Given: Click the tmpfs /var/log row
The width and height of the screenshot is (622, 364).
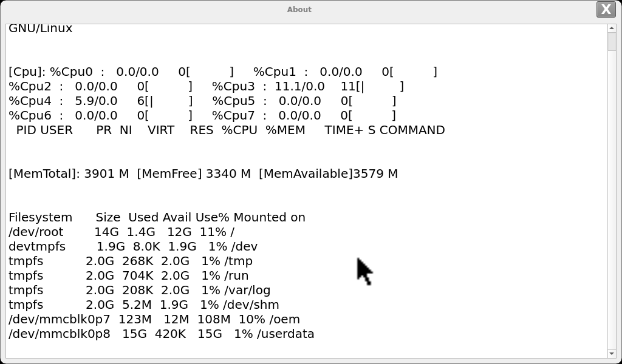Looking at the screenshot, I should [x=140, y=291].
